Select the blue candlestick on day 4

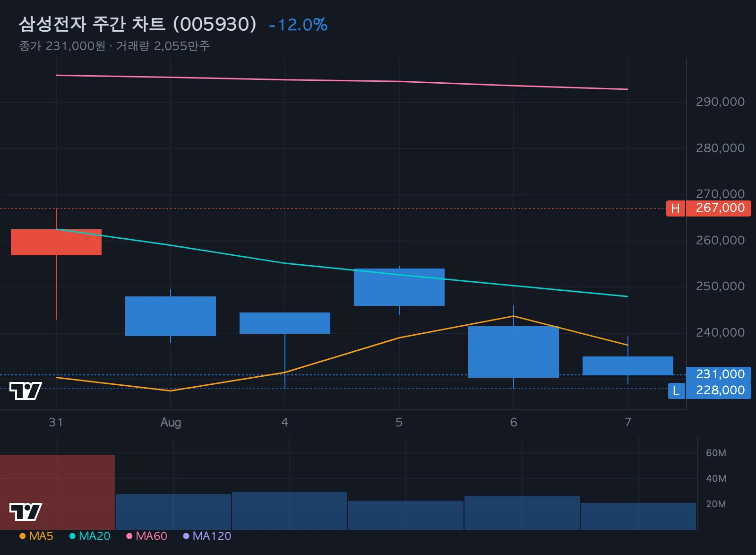pos(285,323)
